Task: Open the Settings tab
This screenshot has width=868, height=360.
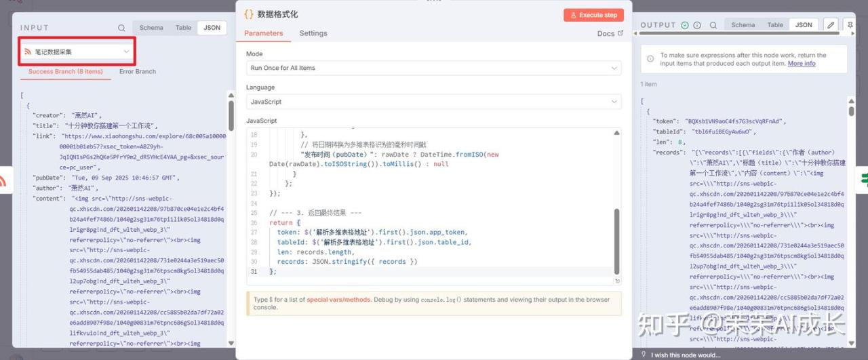Action: [313, 33]
